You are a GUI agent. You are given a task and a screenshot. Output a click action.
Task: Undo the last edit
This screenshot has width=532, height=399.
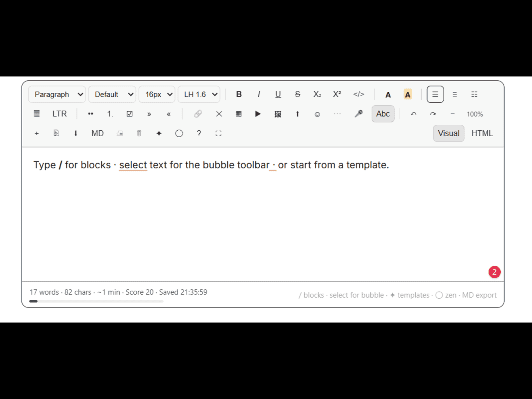[413, 114]
